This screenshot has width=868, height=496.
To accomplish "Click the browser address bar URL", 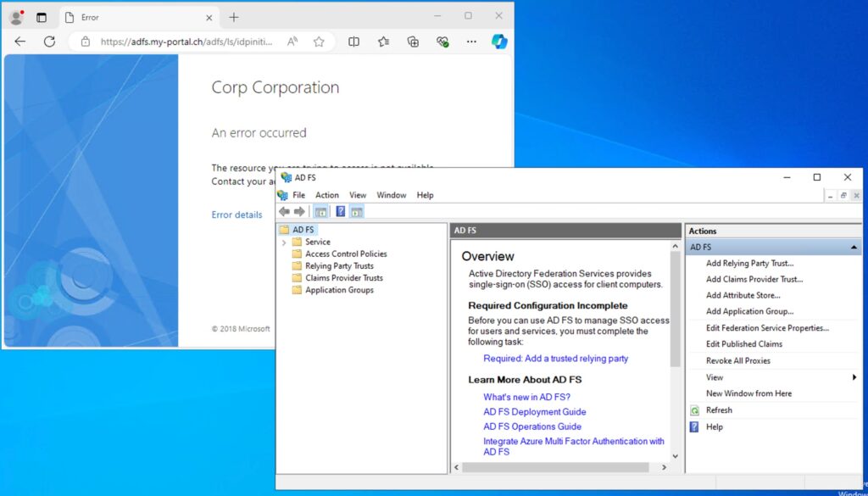I will point(186,42).
